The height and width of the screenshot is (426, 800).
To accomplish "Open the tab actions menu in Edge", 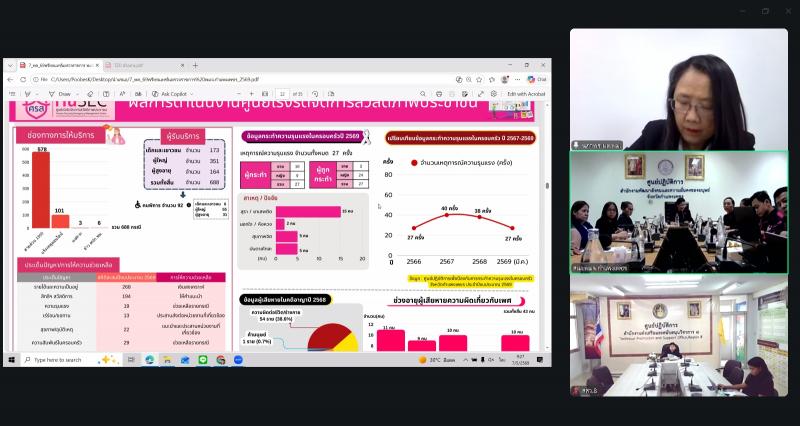I will tap(10, 65).
